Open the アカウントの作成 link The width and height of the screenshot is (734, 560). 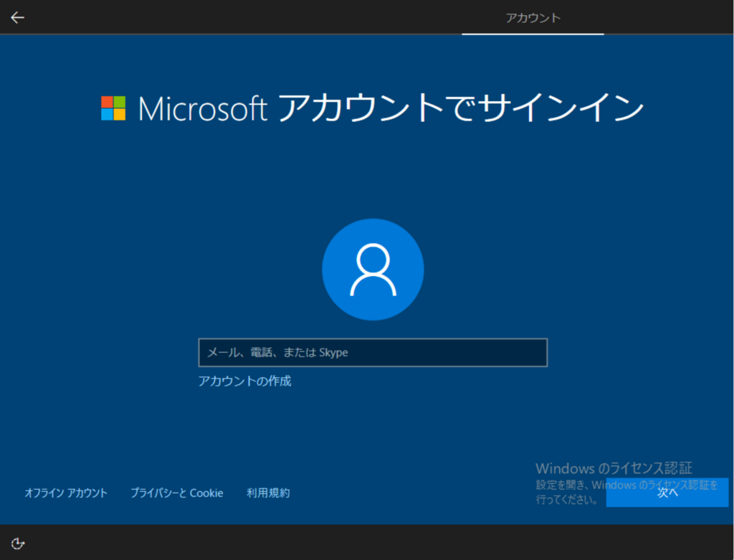pos(244,381)
